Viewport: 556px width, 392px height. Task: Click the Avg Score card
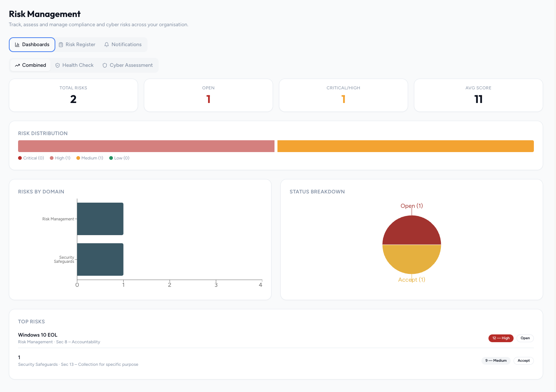tap(479, 95)
